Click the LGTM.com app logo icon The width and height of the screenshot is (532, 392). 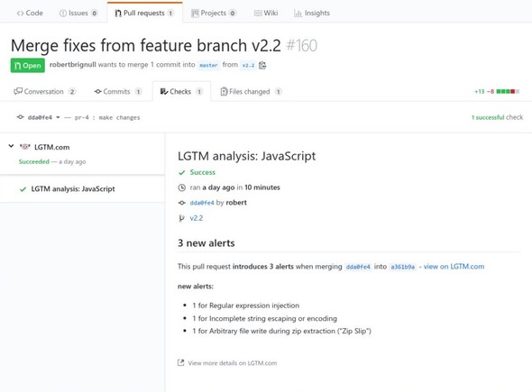(24, 147)
